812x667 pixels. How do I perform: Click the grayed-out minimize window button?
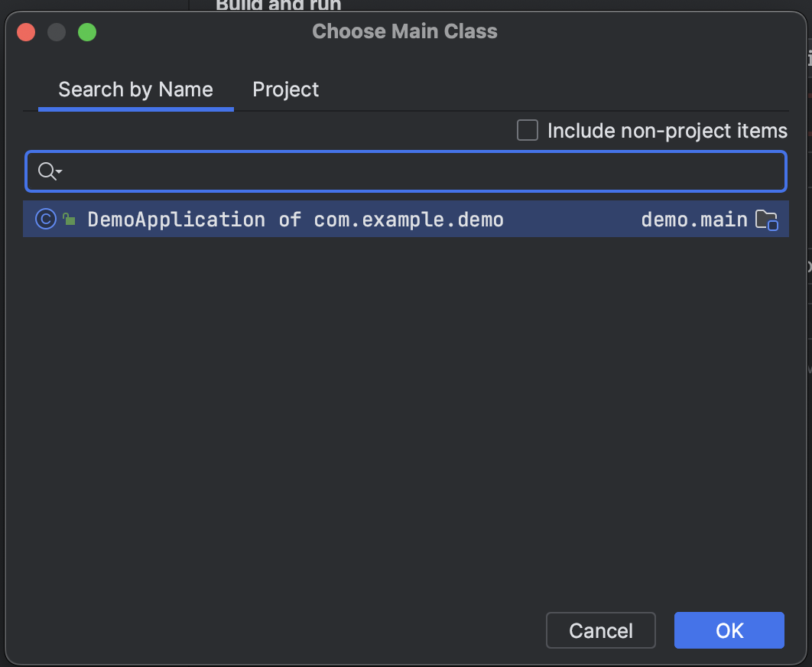[x=57, y=32]
